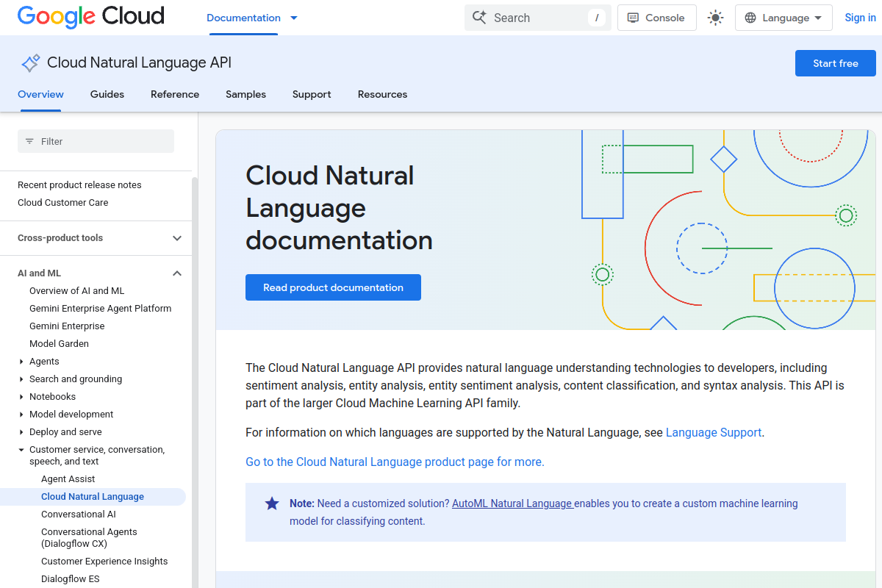This screenshot has width=882, height=588.
Task: Expand the Model development arrow
Action: click(21, 415)
